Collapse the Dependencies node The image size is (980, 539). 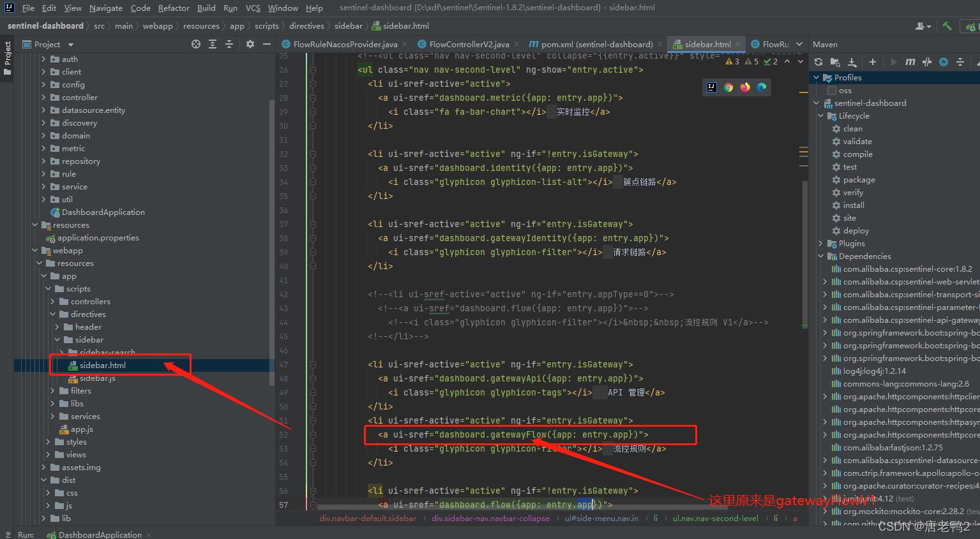click(x=821, y=256)
